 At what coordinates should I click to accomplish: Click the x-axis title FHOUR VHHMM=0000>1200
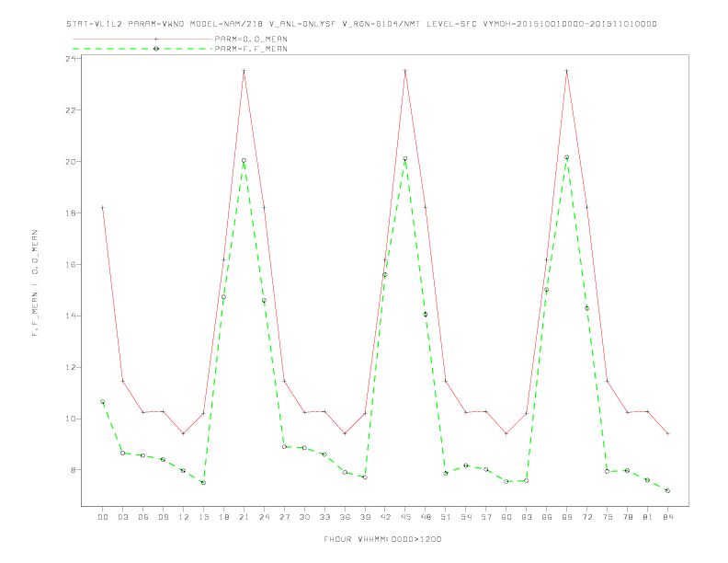click(x=382, y=539)
